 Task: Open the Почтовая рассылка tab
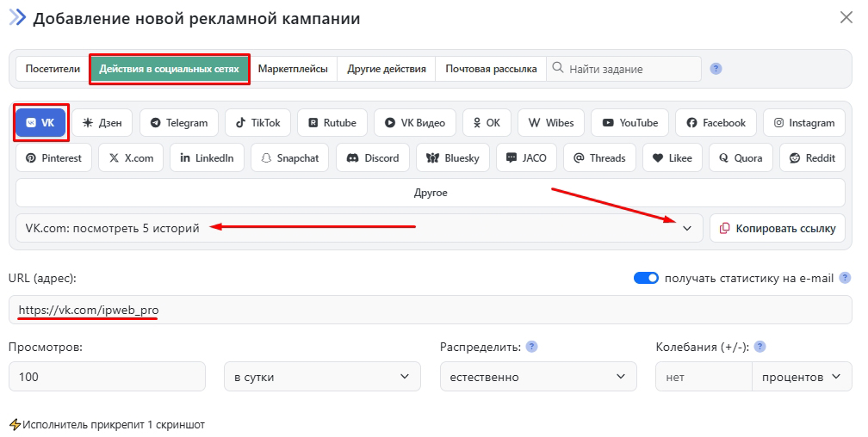(491, 69)
